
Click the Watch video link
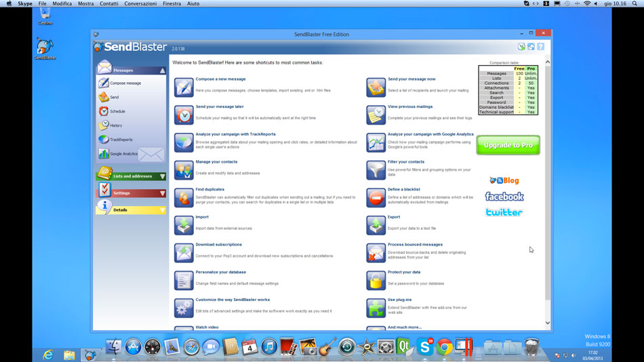click(207, 327)
